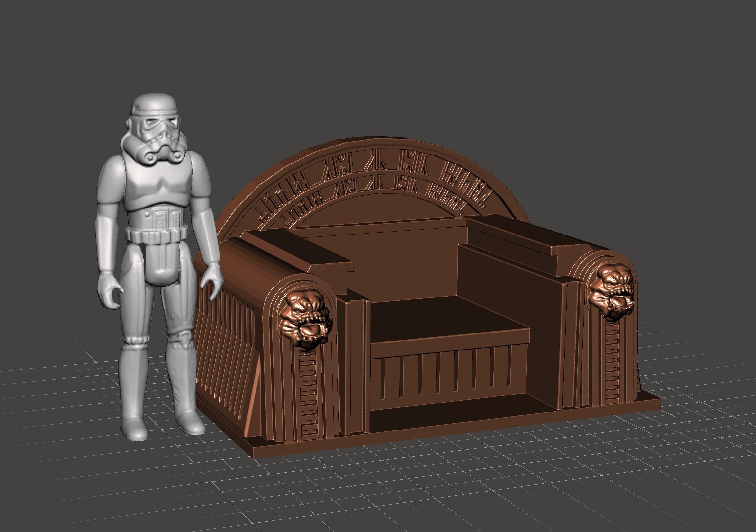Screen dimensions: 756x532
Task: Select the grey stormtrooper figure model
Action: pos(160,267)
